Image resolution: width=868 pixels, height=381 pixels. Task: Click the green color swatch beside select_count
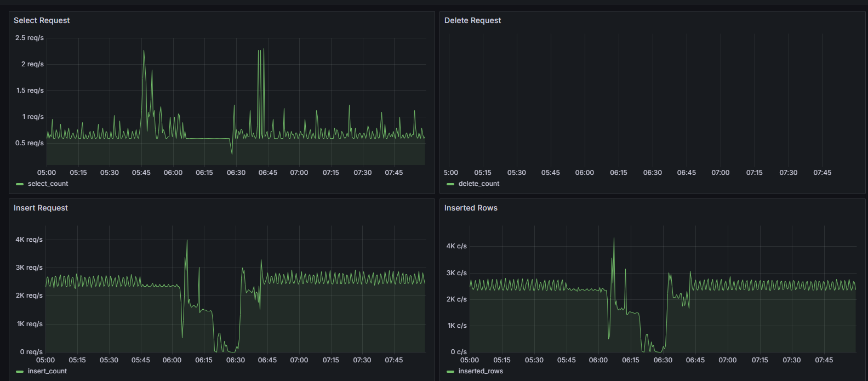[20, 184]
